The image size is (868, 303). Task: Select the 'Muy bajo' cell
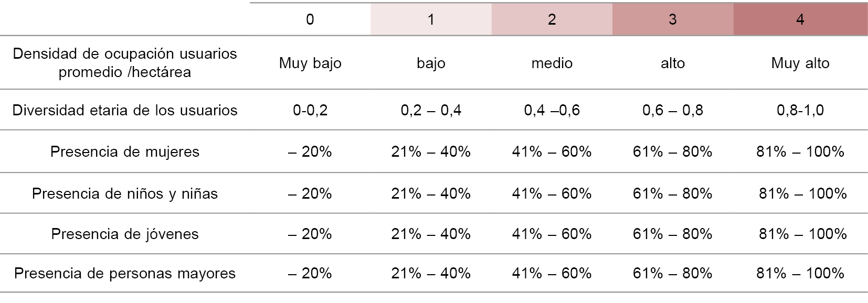310,63
